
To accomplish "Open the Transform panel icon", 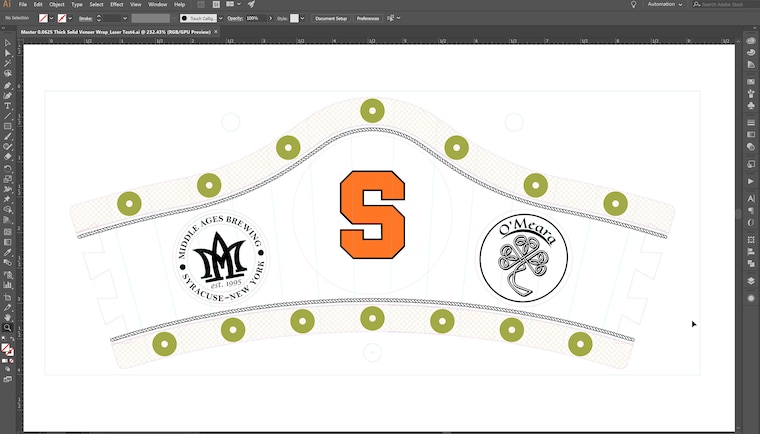I will click(x=751, y=240).
